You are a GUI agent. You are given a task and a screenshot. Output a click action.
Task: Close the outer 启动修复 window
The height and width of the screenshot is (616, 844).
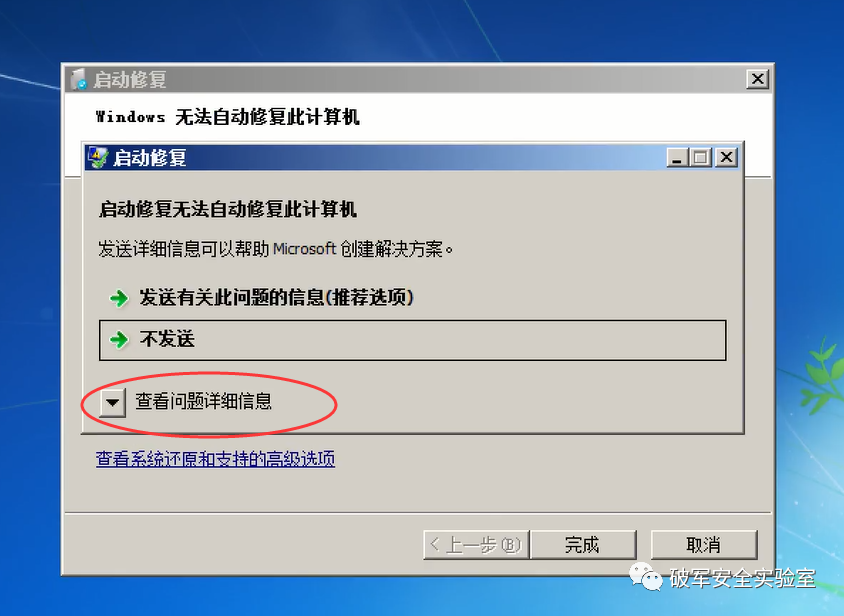coord(757,79)
